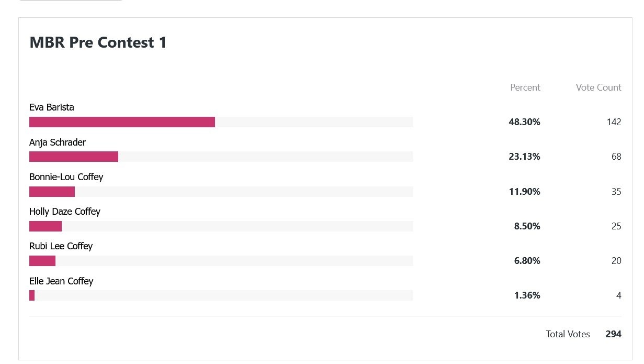Click Eva Barista's pink progress bar
The image size is (644, 364).
click(122, 122)
